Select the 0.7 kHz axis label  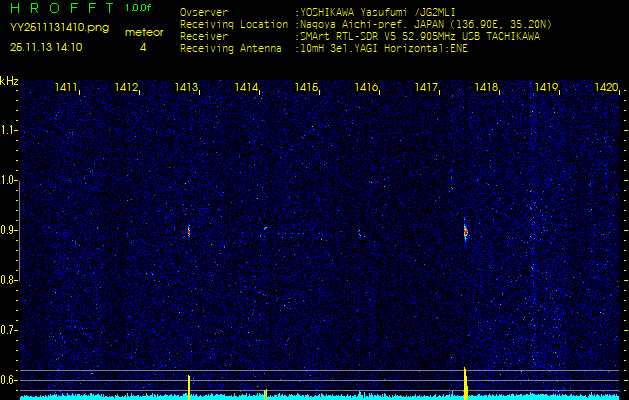[x=9, y=329]
